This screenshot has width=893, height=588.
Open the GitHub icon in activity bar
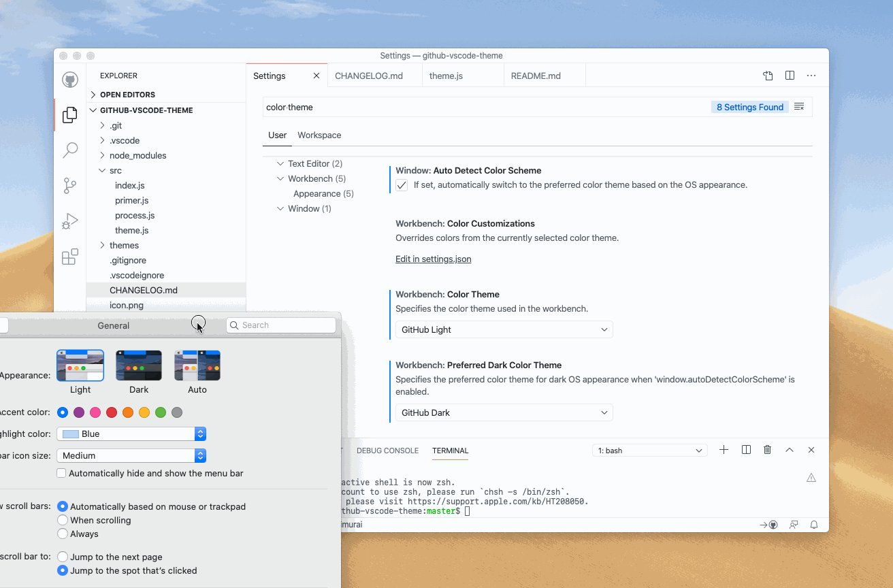(69, 80)
